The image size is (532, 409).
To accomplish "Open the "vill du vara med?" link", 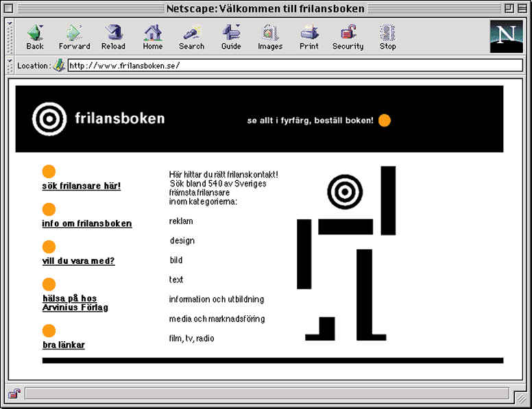I will coord(78,261).
